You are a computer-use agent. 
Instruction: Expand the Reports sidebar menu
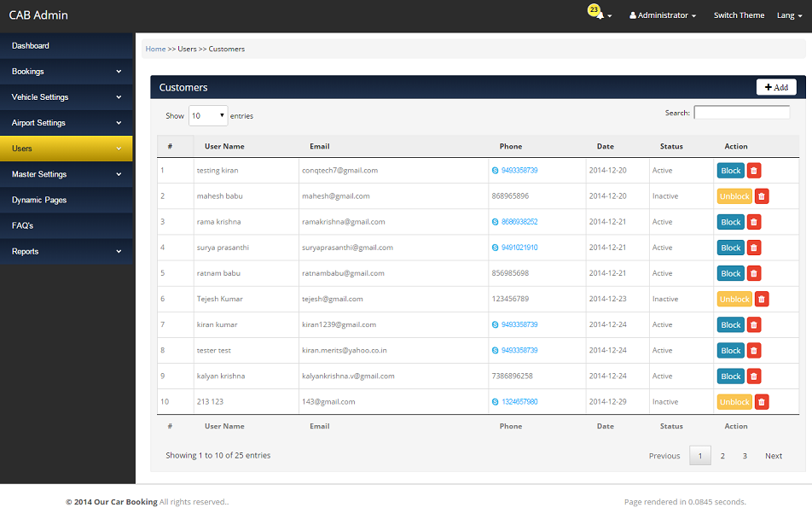click(67, 251)
